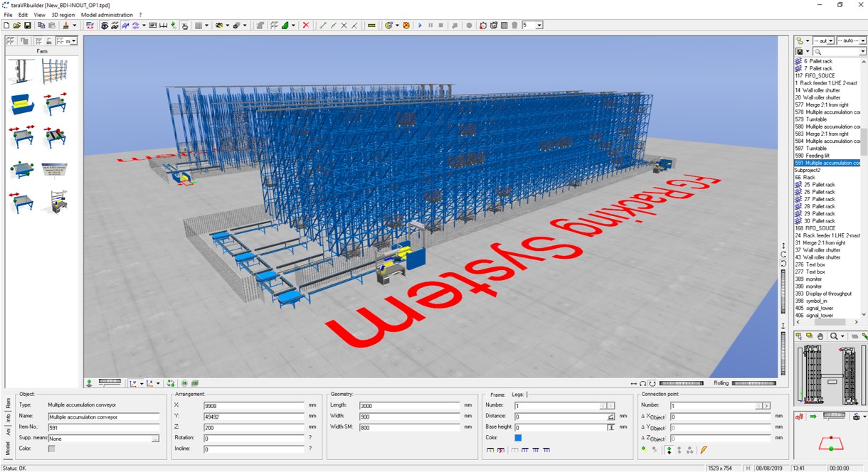Select '591 Multiple accumulation' in object list

[x=827, y=163]
